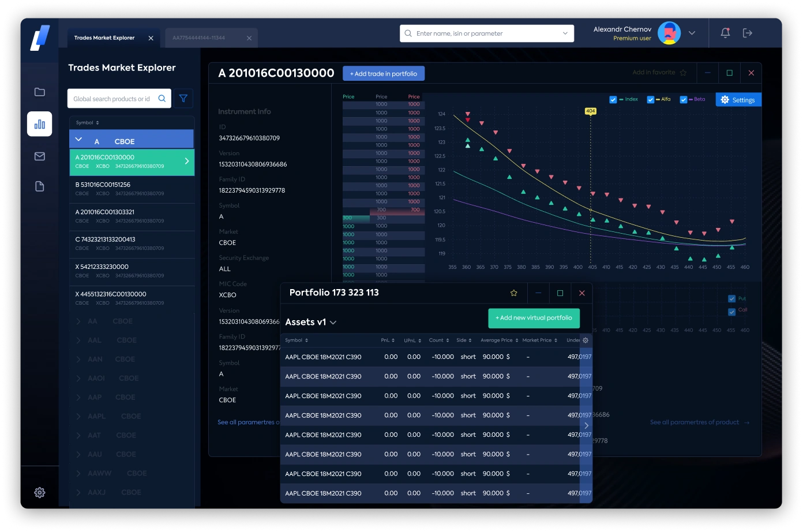Viewport: 803px width, 532px height.
Task: Toggle the Call checkbox
Action: point(732,312)
